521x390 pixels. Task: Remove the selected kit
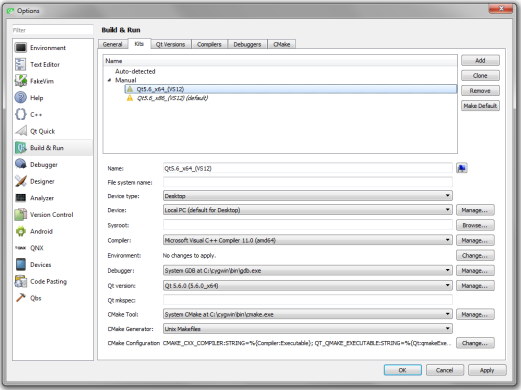coord(480,91)
